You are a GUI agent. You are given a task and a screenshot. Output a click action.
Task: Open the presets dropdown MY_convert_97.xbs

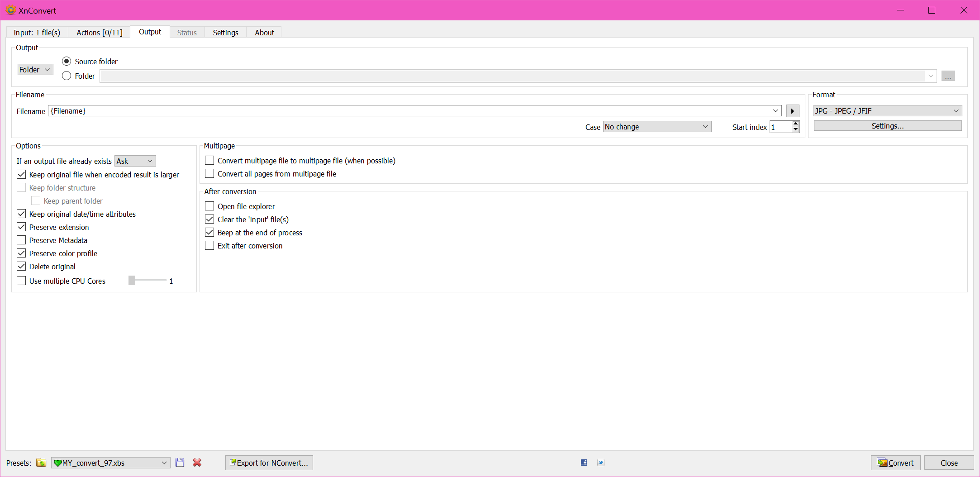110,463
